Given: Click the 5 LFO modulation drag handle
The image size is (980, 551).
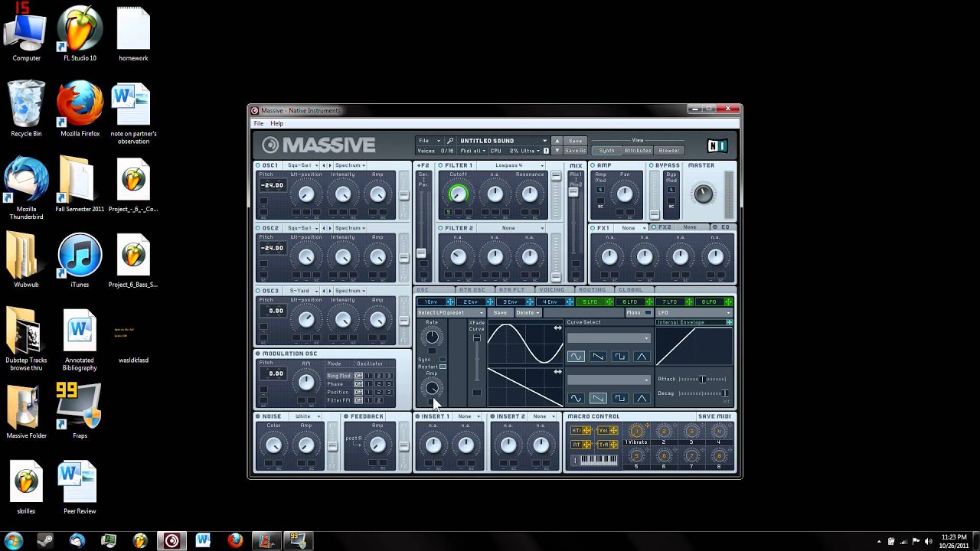Looking at the screenshot, I should [x=609, y=302].
